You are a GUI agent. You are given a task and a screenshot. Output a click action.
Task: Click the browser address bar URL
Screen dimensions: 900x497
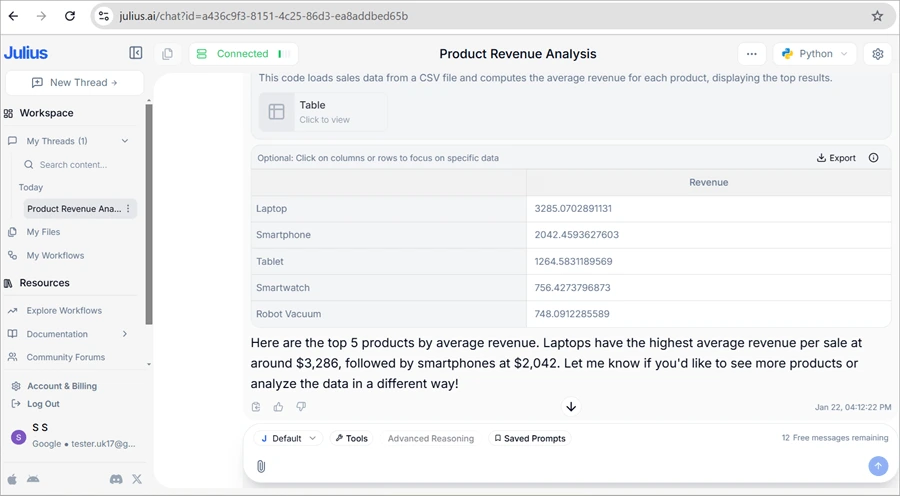(x=263, y=16)
